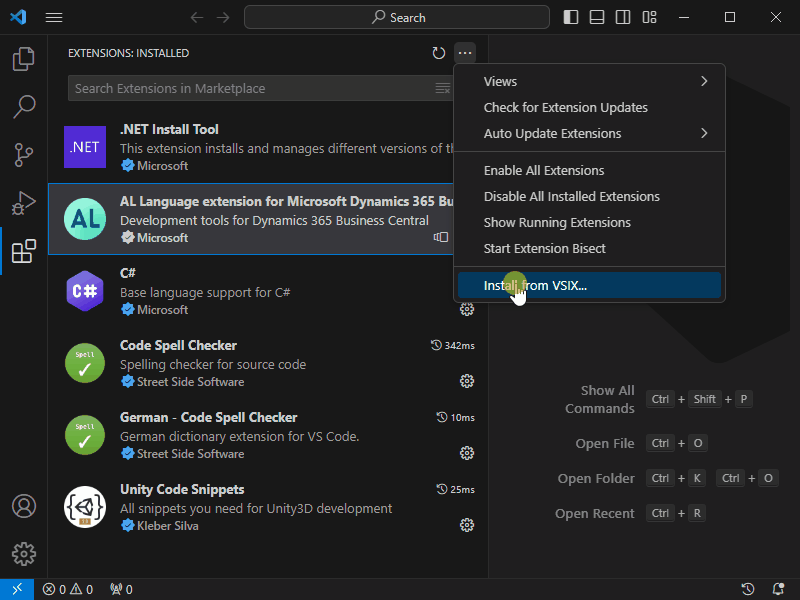Expand the Auto Update Extensions submenu
The image size is (800, 600).
click(589, 134)
